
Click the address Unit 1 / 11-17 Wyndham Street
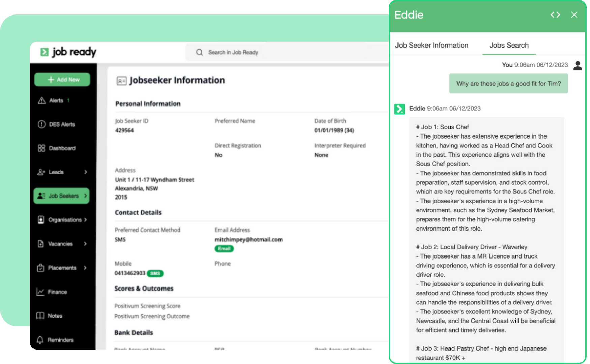click(154, 180)
